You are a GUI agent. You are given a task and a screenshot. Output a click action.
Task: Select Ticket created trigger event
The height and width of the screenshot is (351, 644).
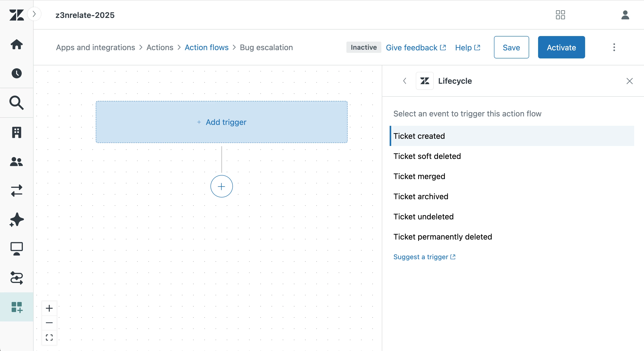click(x=419, y=136)
